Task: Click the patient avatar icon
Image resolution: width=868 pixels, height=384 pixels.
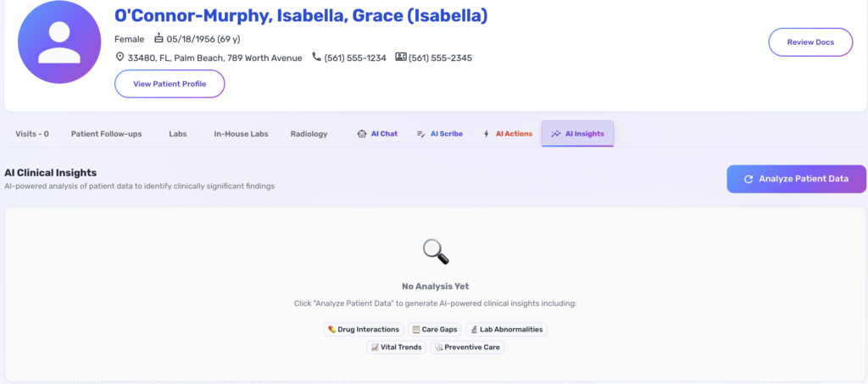Action: pyautogui.click(x=59, y=42)
